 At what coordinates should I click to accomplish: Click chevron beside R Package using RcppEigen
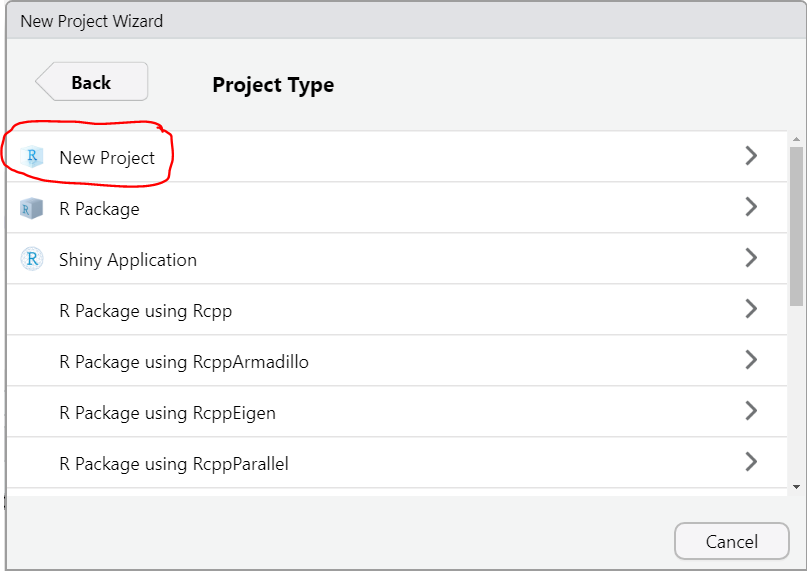(751, 410)
